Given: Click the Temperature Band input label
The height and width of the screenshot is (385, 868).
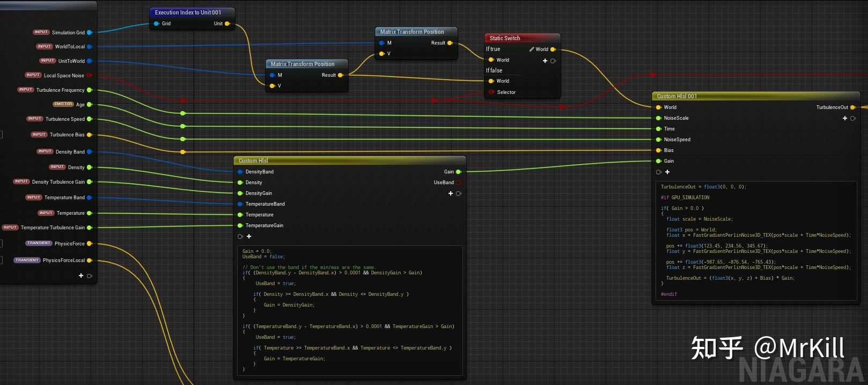Looking at the screenshot, I should tap(64, 198).
